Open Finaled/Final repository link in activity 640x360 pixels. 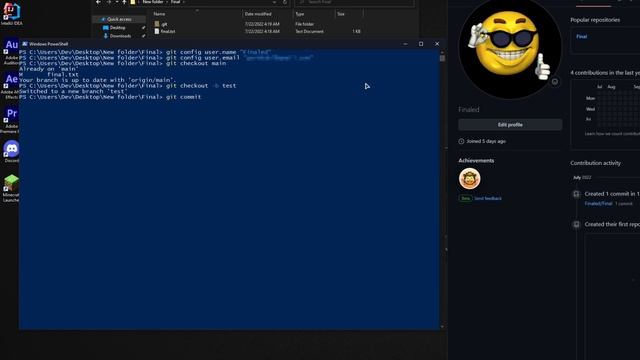(598, 204)
